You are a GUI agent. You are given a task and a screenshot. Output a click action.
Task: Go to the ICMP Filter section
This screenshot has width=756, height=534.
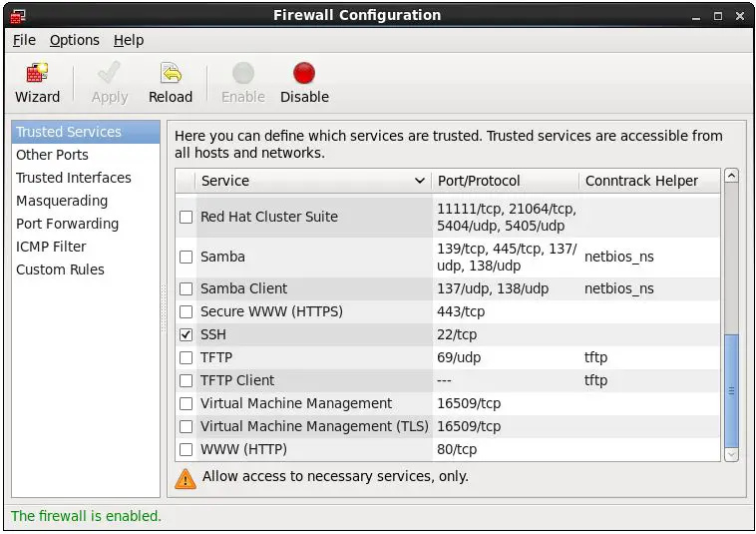click(x=51, y=247)
